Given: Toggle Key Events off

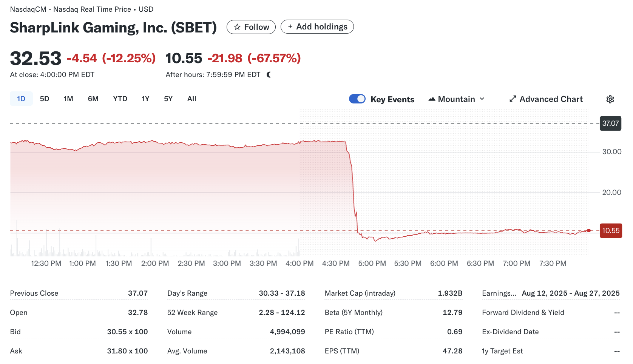Looking at the screenshot, I should click(x=357, y=99).
